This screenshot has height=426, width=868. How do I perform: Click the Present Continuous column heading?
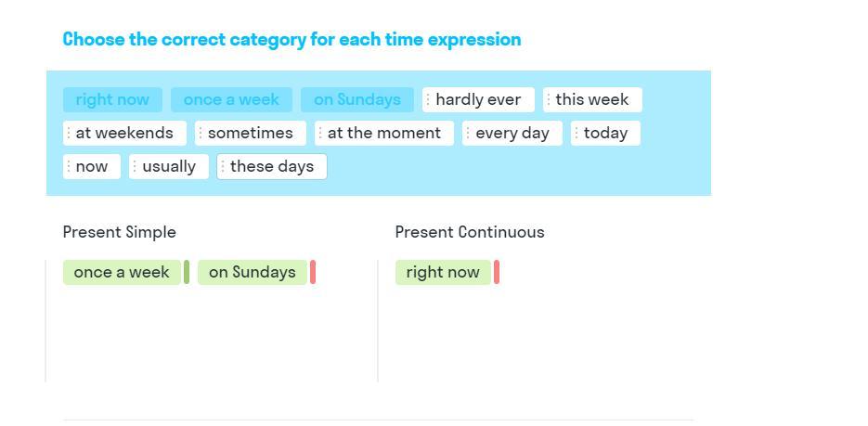tap(470, 232)
